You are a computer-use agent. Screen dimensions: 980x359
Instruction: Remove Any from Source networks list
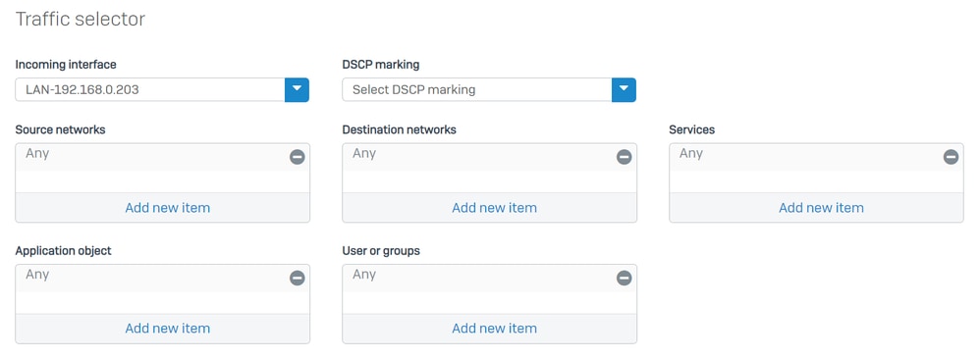pos(297,157)
